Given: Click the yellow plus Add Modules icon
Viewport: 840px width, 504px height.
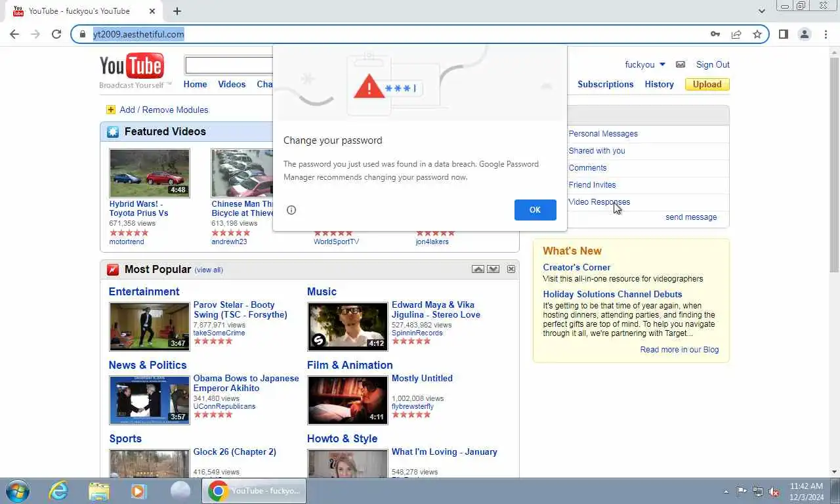Looking at the screenshot, I should [110, 110].
